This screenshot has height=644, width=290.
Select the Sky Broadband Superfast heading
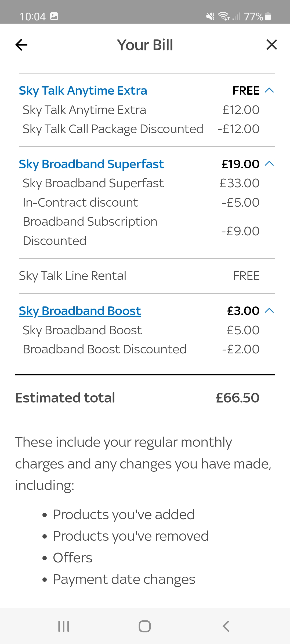(x=92, y=164)
